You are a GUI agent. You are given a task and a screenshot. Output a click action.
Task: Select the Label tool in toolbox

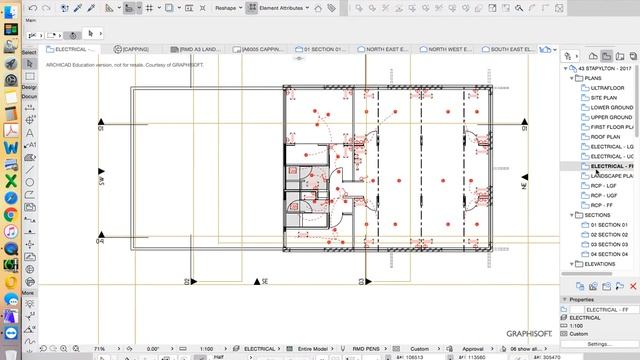(x=29, y=145)
